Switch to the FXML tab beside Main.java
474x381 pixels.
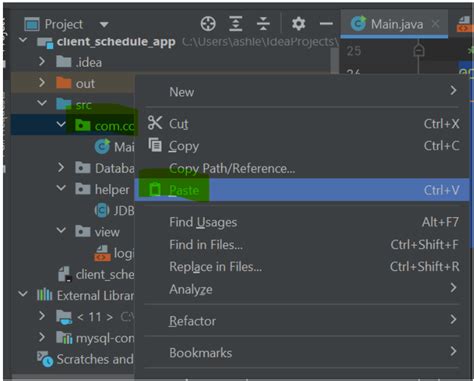[x=465, y=24]
